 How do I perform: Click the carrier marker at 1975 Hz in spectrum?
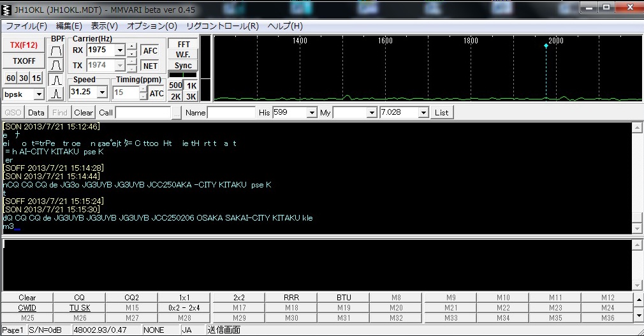pyautogui.click(x=546, y=46)
